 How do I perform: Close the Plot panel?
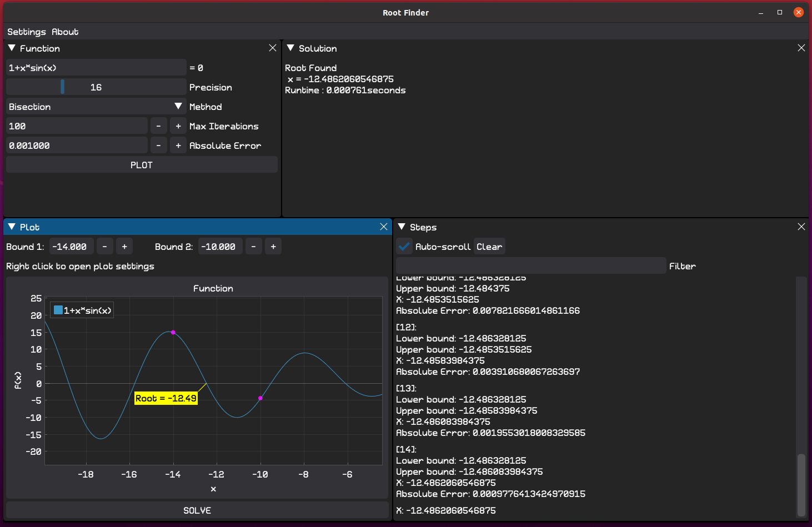pyautogui.click(x=384, y=227)
